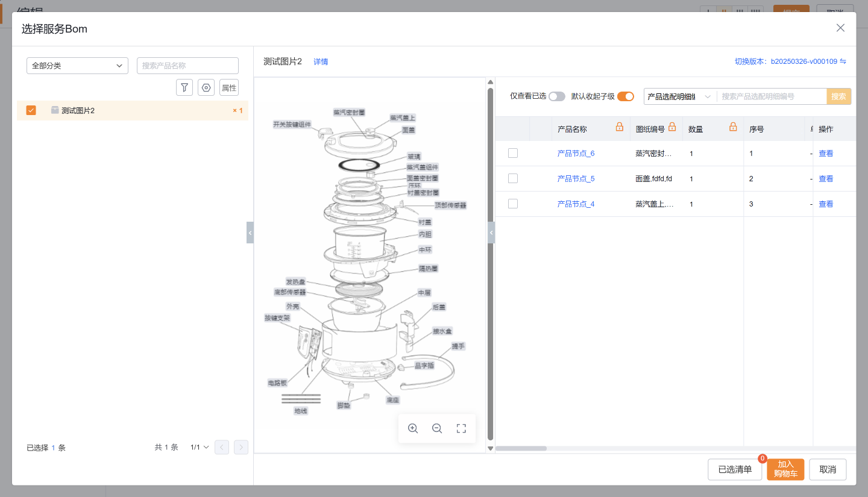Open the 详情 link
868x497 pixels.
click(x=321, y=61)
